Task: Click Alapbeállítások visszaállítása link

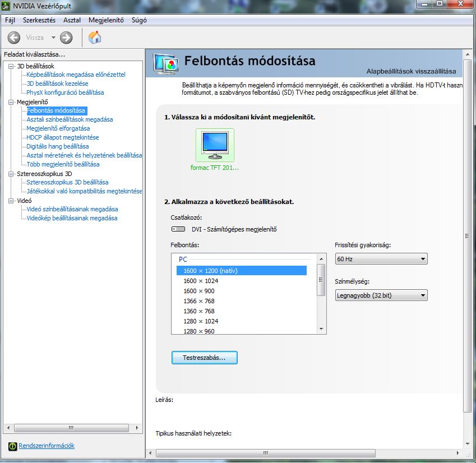Action: point(411,71)
